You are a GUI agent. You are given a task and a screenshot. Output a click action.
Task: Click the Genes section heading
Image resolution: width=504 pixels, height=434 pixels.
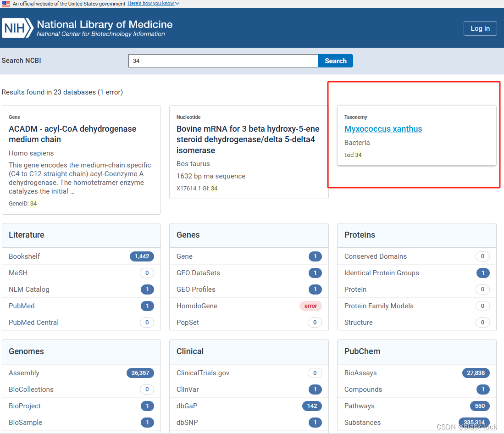tap(188, 235)
